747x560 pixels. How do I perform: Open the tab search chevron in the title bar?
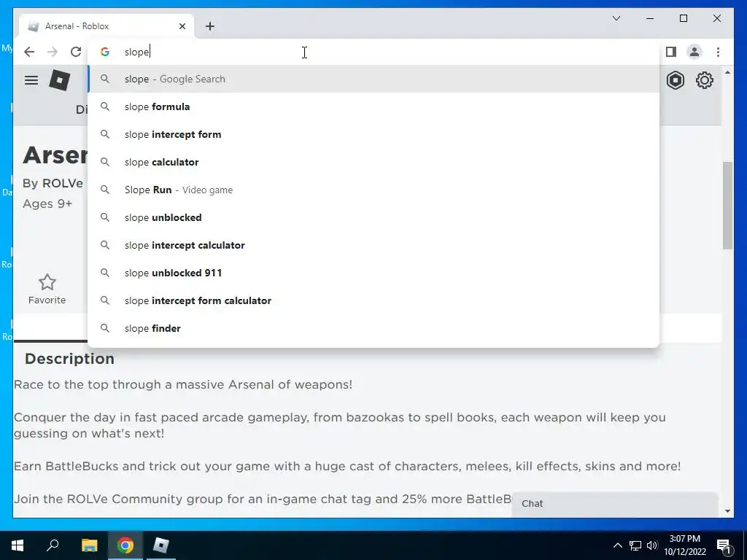(x=616, y=18)
